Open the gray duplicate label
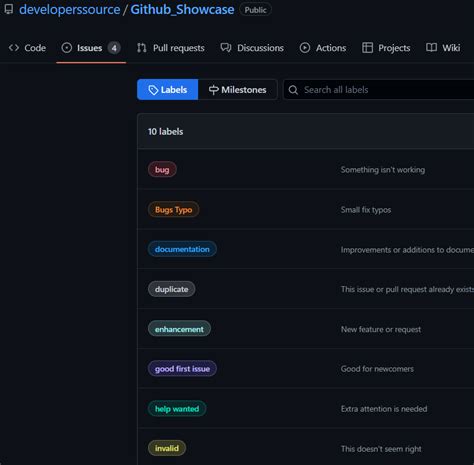The width and height of the screenshot is (474, 465). [171, 289]
